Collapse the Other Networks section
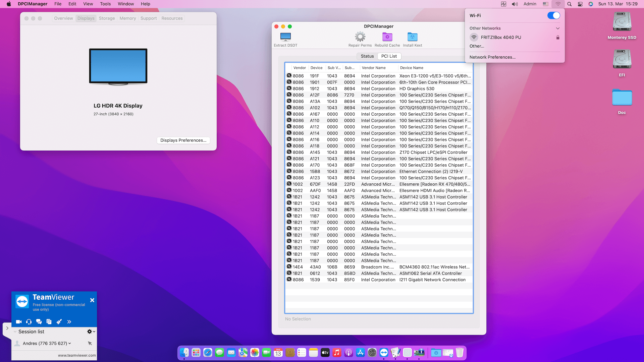The image size is (644, 362). pos(557,28)
